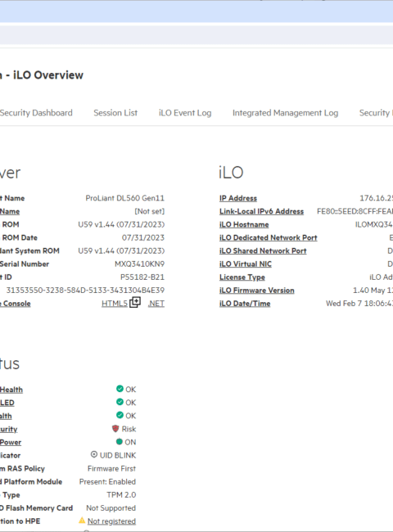Open the Security Dashboard tab
Viewport: 393px width, 532px height.
36,113
